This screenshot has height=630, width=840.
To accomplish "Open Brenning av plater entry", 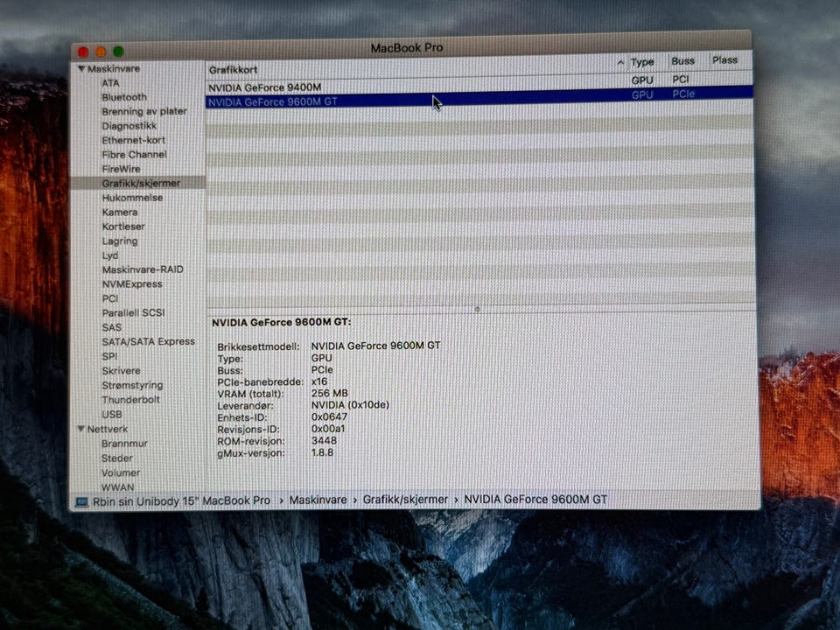I will pyautogui.click(x=144, y=111).
